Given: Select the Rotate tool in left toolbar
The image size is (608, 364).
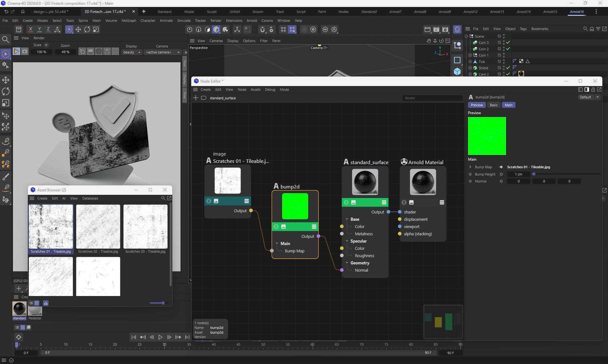Looking at the screenshot, I should point(6,91).
